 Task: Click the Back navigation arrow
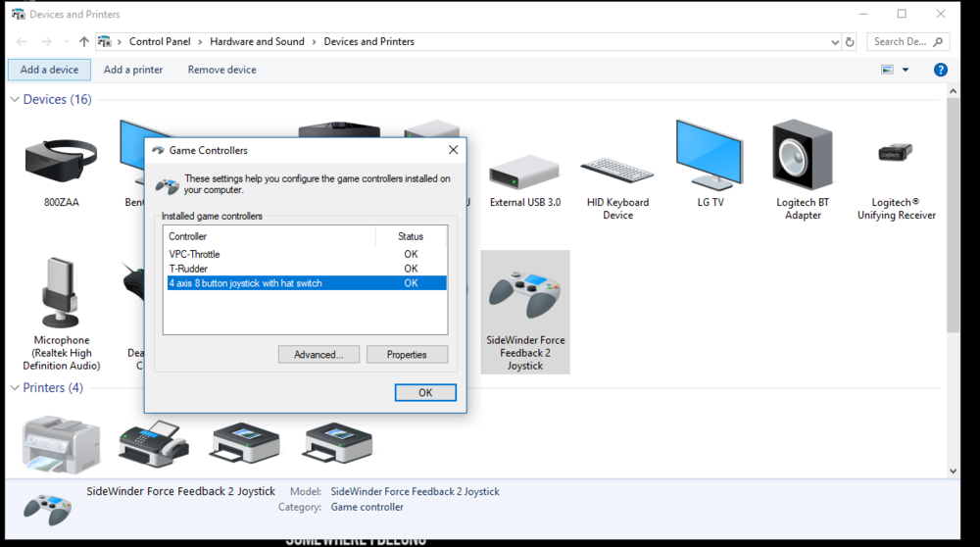tap(22, 42)
